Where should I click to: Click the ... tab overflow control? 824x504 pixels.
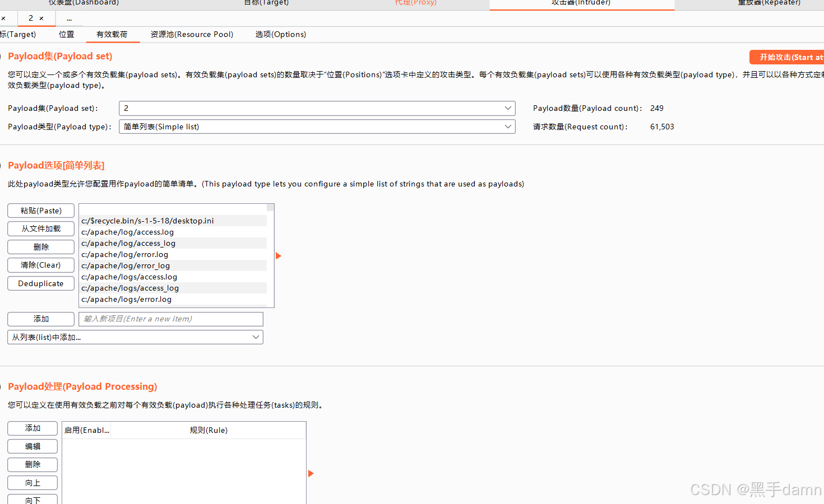69,18
